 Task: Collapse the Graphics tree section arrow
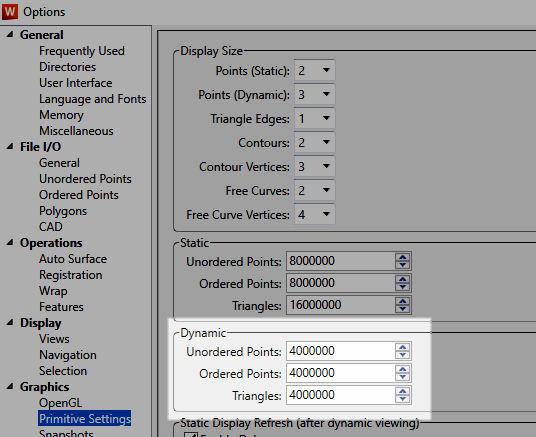pos(10,386)
